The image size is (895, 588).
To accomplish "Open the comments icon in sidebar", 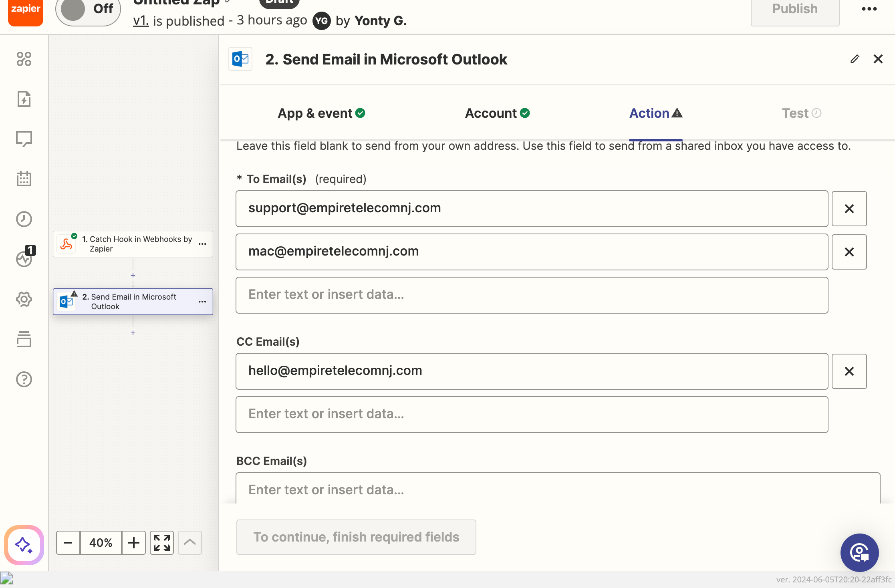I will click(24, 139).
